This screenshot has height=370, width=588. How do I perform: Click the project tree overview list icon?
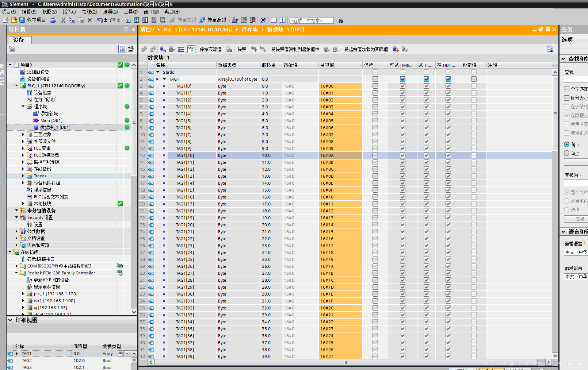click(x=122, y=49)
